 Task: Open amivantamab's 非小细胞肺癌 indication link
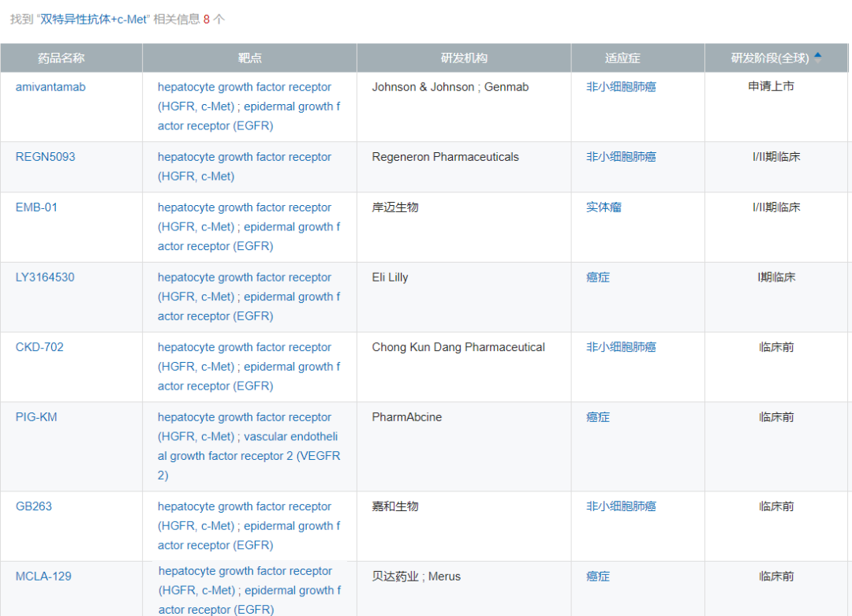[x=621, y=87]
